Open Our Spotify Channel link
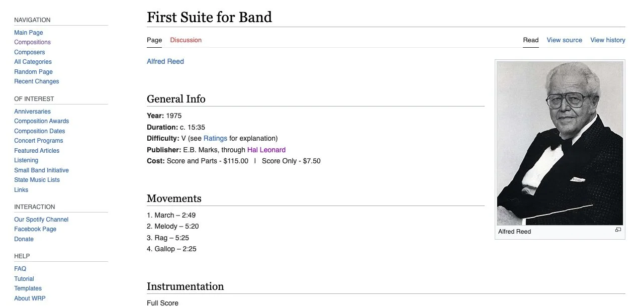 41,220
